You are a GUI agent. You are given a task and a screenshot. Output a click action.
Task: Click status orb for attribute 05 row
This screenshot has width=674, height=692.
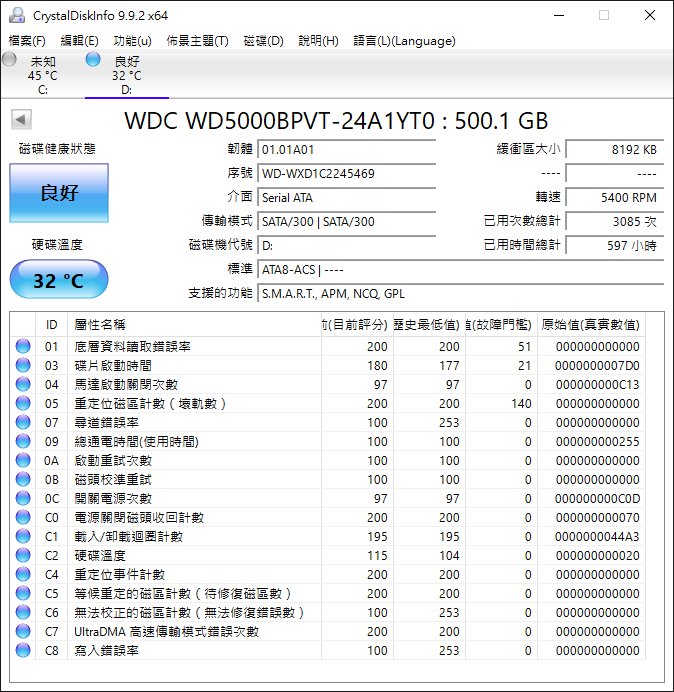click(23, 403)
